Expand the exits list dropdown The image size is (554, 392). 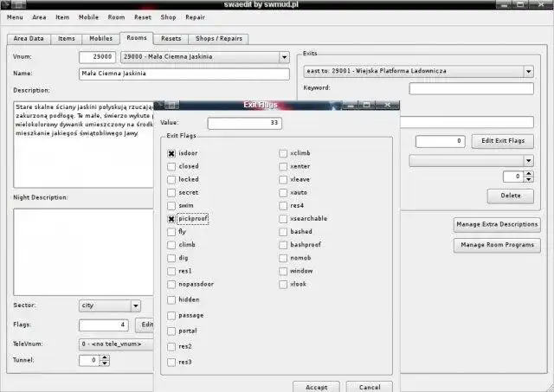[529, 72]
